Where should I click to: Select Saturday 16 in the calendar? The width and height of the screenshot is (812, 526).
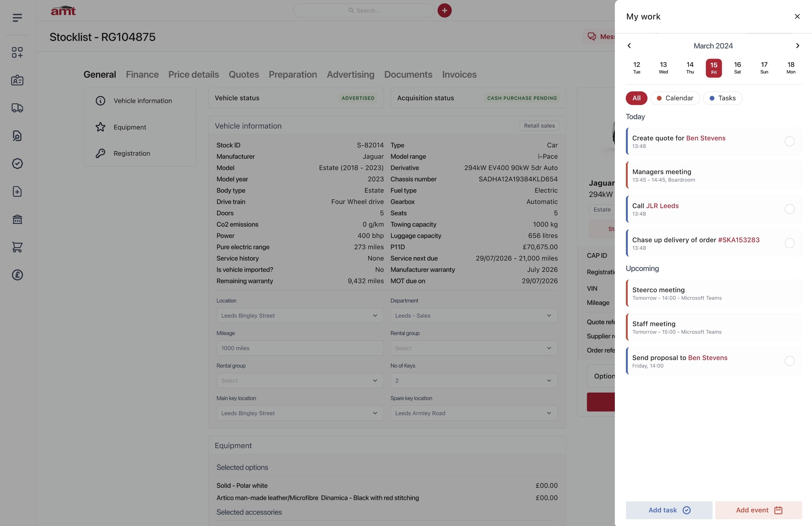(x=737, y=68)
